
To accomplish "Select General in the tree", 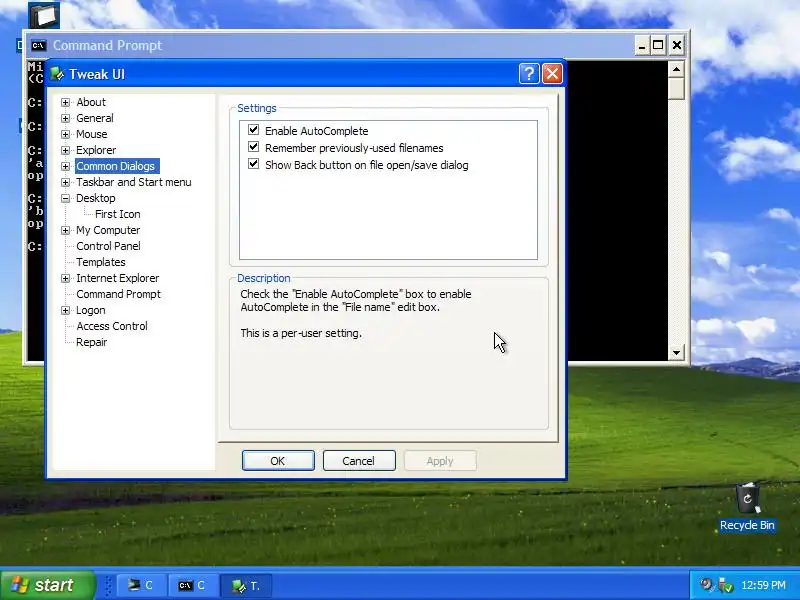I will [95, 118].
